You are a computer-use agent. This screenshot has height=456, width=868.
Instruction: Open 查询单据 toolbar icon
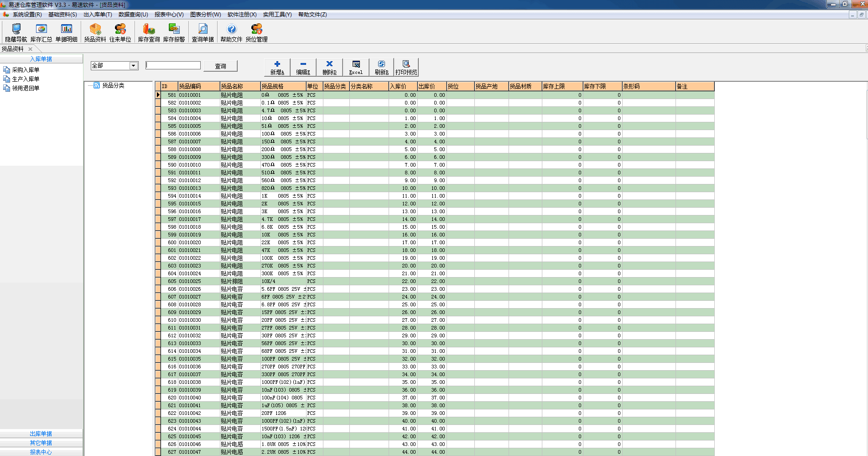[203, 33]
